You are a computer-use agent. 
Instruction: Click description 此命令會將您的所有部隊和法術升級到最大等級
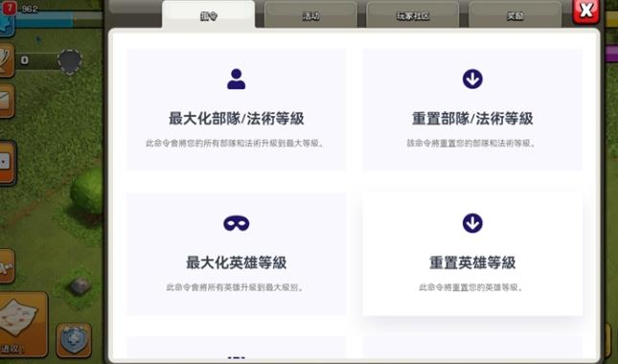pos(236,143)
